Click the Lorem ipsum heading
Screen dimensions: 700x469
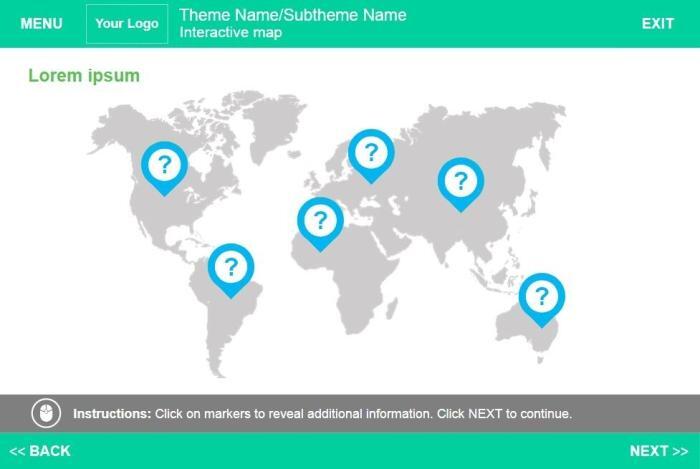[x=84, y=76]
